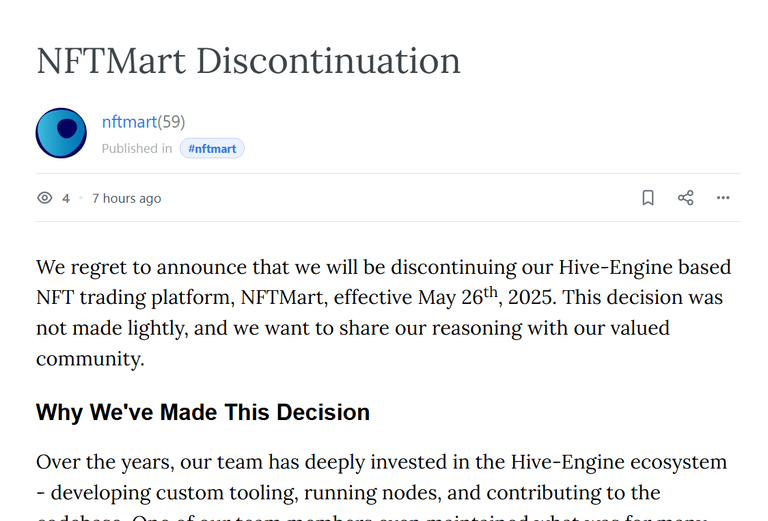768x521 pixels.
Task: Open the share options icon
Action: pyautogui.click(x=685, y=198)
